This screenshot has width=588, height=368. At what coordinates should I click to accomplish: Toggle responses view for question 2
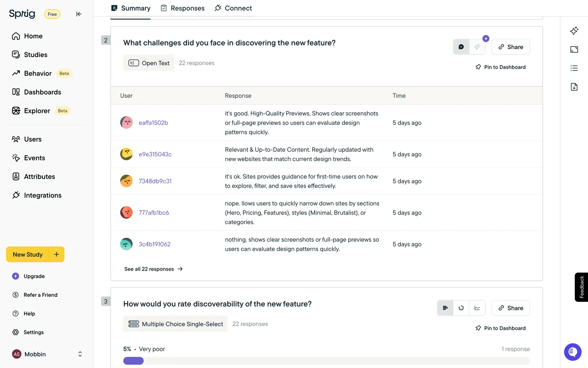[461, 47]
